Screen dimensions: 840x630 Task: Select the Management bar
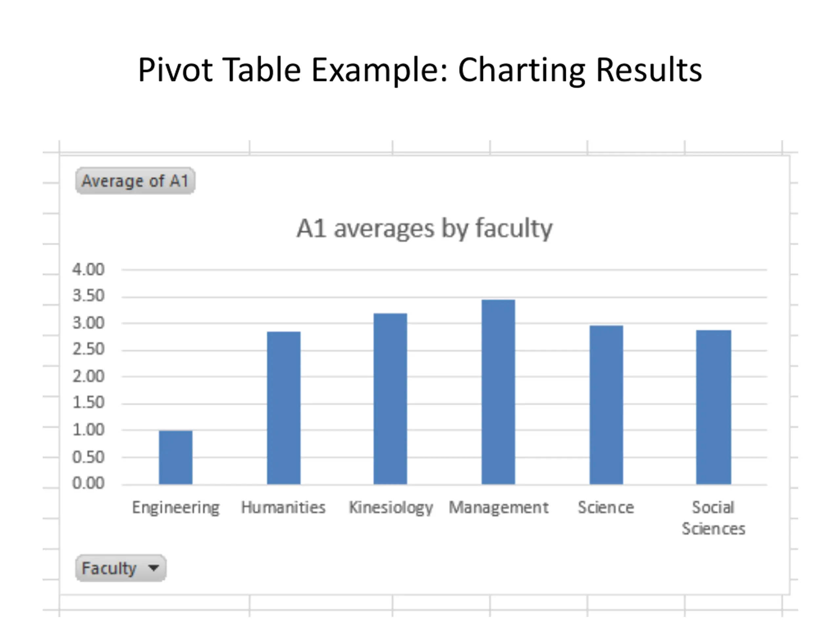pos(499,392)
